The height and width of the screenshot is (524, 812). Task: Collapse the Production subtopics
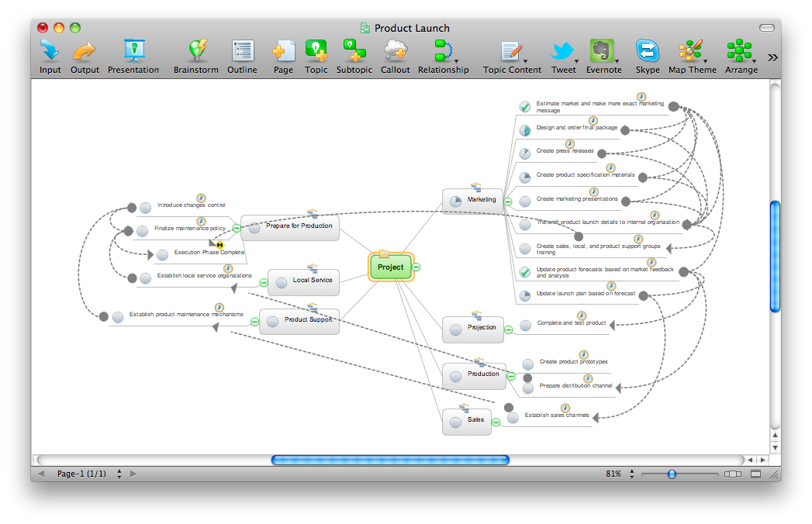(x=511, y=377)
